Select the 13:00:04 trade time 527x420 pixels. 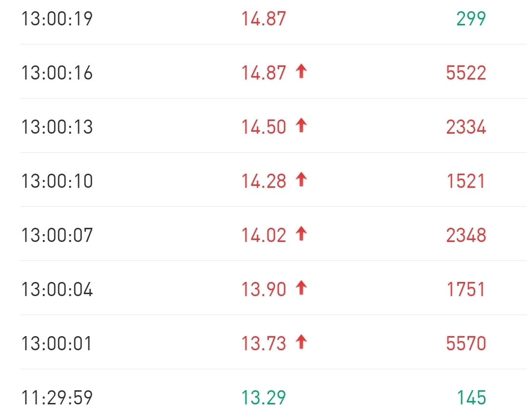point(57,290)
